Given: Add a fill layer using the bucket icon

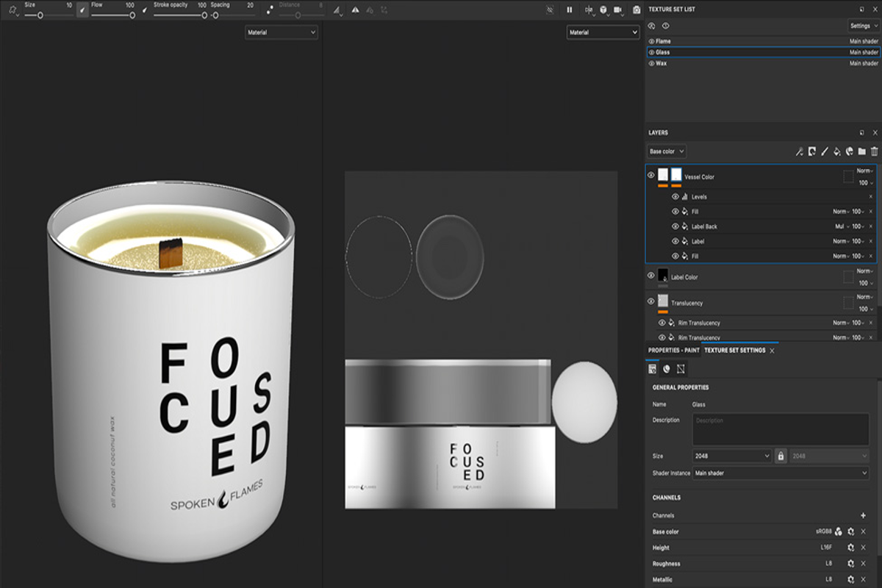Looking at the screenshot, I should [836, 151].
